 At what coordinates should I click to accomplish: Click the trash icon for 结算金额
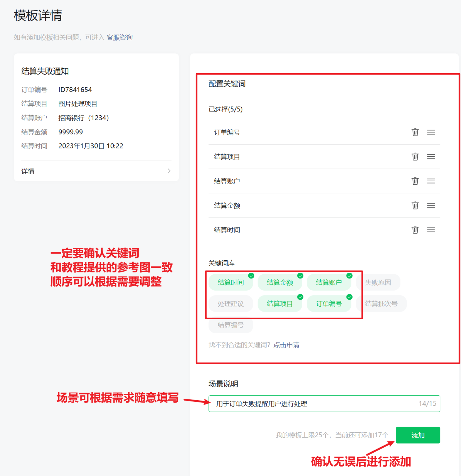[x=415, y=205]
